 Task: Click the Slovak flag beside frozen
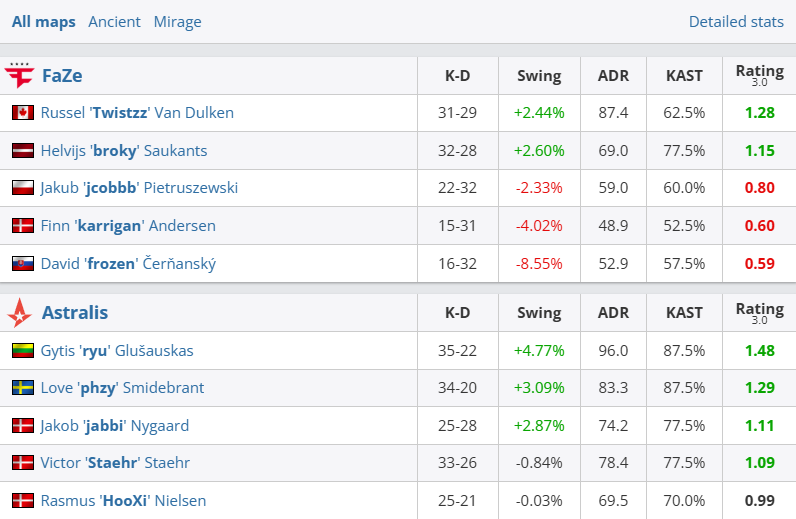click(23, 264)
